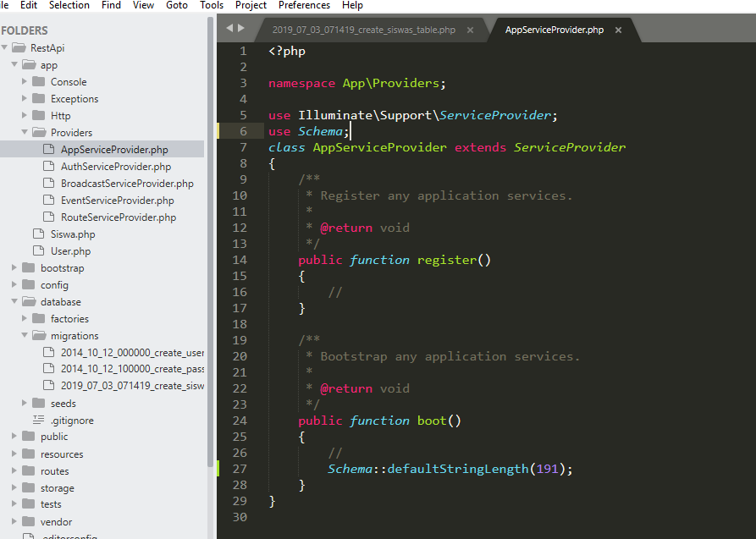
Task: Open RouteServiceProvider.php from sidebar
Action: pyautogui.click(x=118, y=217)
